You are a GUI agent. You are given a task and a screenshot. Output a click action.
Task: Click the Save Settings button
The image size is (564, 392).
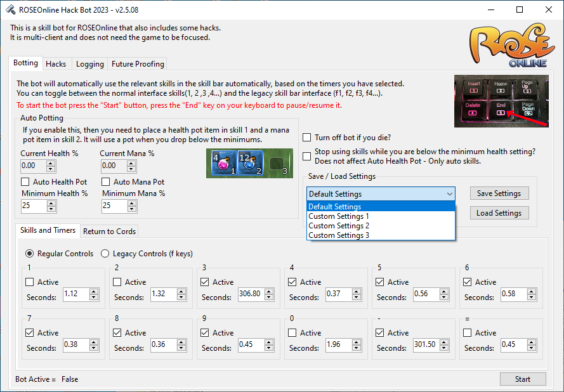(499, 193)
